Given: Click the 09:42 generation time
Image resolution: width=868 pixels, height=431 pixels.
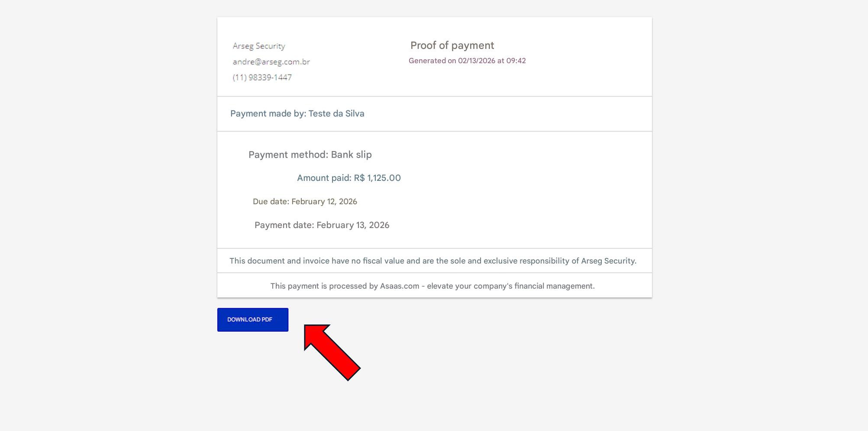Looking at the screenshot, I should [x=516, y=61].
